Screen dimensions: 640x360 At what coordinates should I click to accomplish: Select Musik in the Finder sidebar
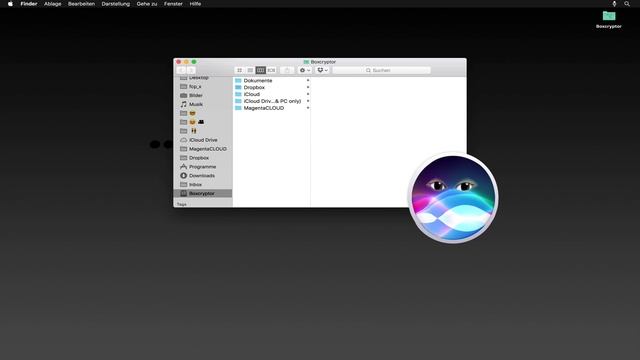pyautogui.click(x=203, y=104)
